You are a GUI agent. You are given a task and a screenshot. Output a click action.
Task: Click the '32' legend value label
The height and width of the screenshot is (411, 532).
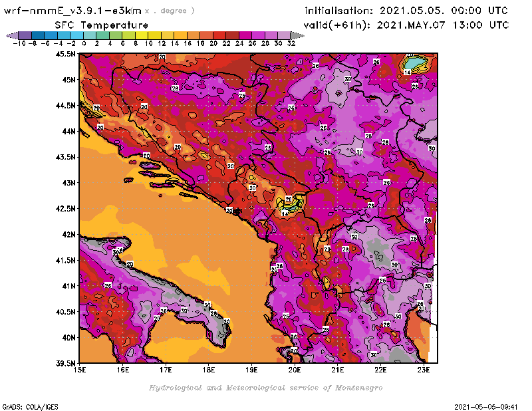pos(291,43)
